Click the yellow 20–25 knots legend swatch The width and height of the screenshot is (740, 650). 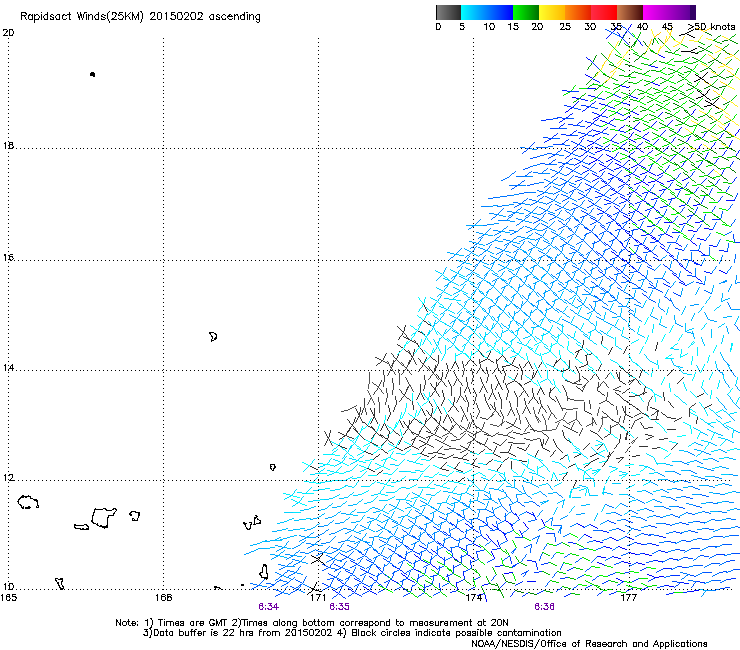coord(552,12)
